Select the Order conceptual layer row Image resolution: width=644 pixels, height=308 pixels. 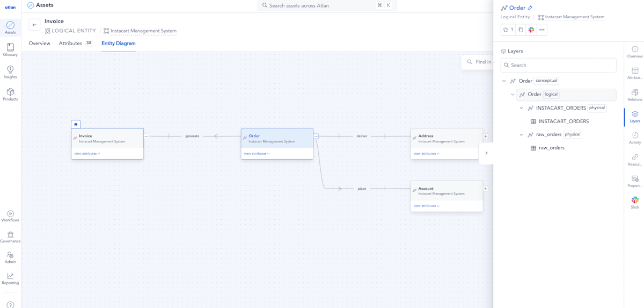click(534, 81)
